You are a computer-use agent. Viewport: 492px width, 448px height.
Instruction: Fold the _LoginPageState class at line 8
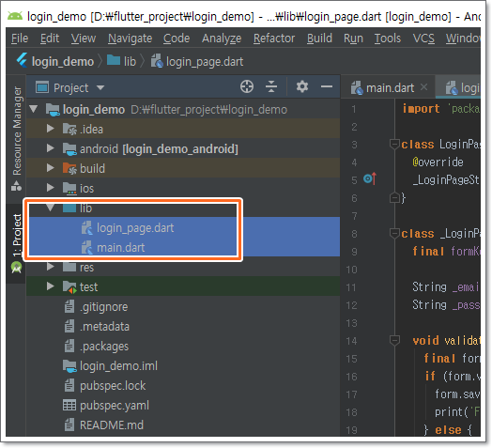pos(394,233)
